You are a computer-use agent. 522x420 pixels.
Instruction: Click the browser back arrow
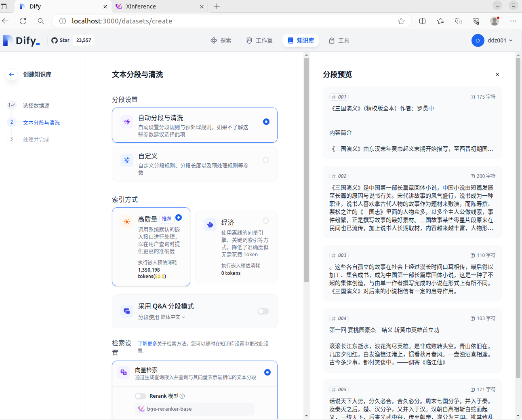coord(6,21)
